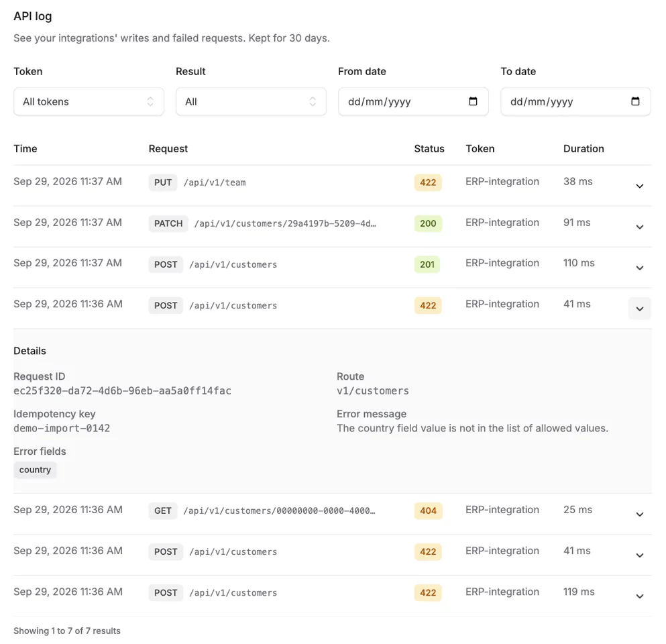
Task: Click ERP-integration token in the GET row
Action: pos(502,510)
